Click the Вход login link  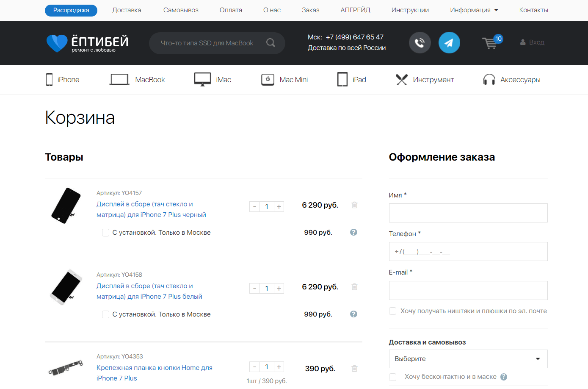point(537,42)
